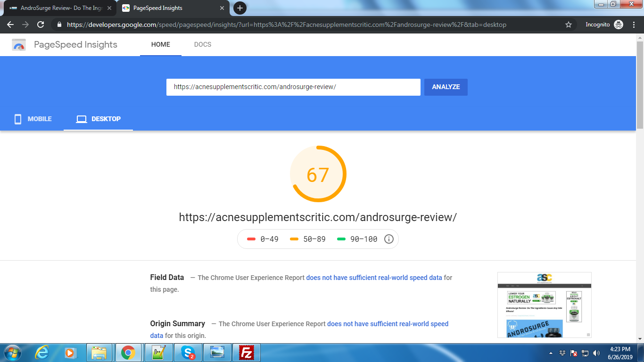Viewport: 644px width, 362px height.
Task: Go back using the browser back arrow
Action: (x=10, y=25)
